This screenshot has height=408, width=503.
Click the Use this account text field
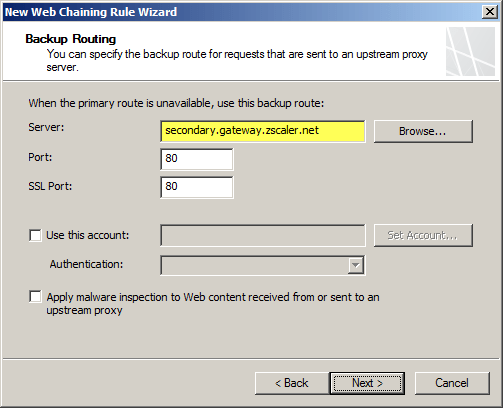(263, 236)
